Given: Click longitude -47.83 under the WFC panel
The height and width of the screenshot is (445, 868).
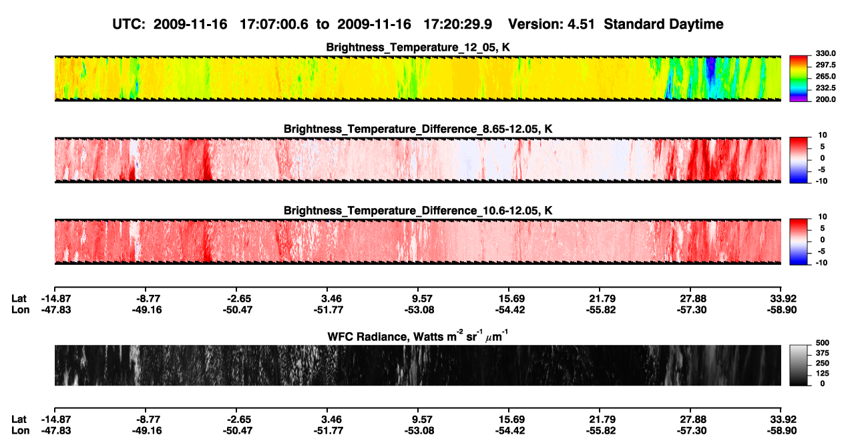Looking at the screenshot, I should (x=55, y=431).
